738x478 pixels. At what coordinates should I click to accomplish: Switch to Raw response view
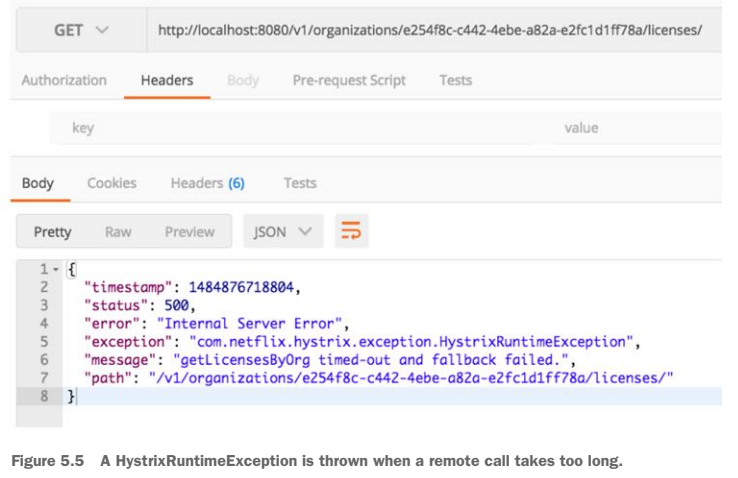pyautogui.click(x=118, y=232)
